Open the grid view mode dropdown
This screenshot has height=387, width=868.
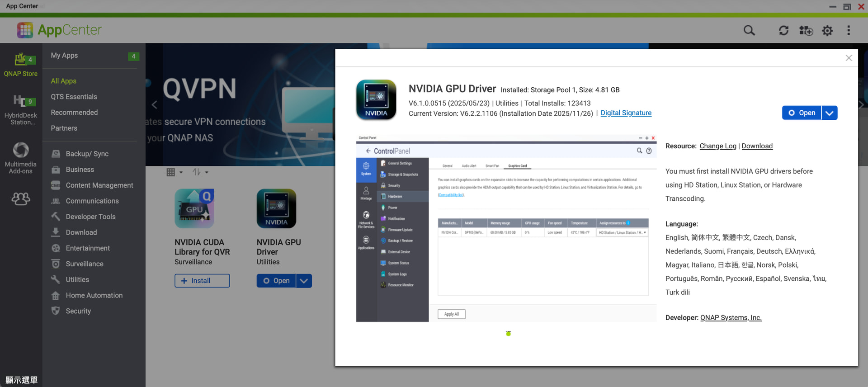coord(174,172)
